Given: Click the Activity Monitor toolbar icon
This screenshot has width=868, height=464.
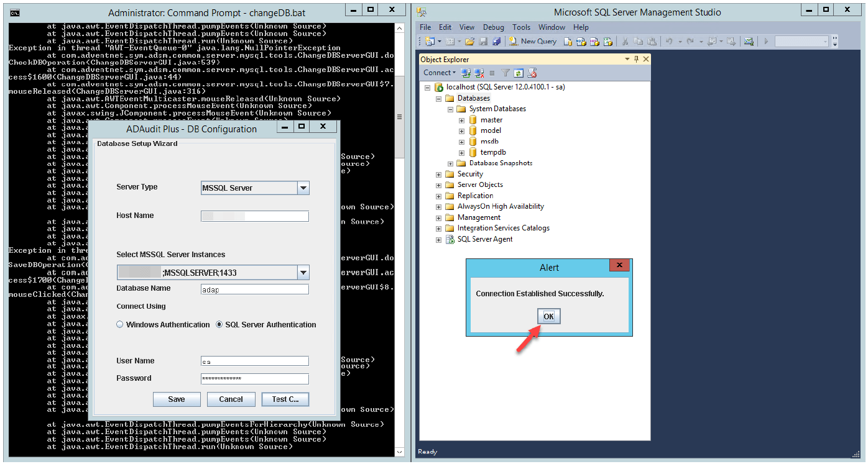Looking at the screenshot, I should point(749,42).
